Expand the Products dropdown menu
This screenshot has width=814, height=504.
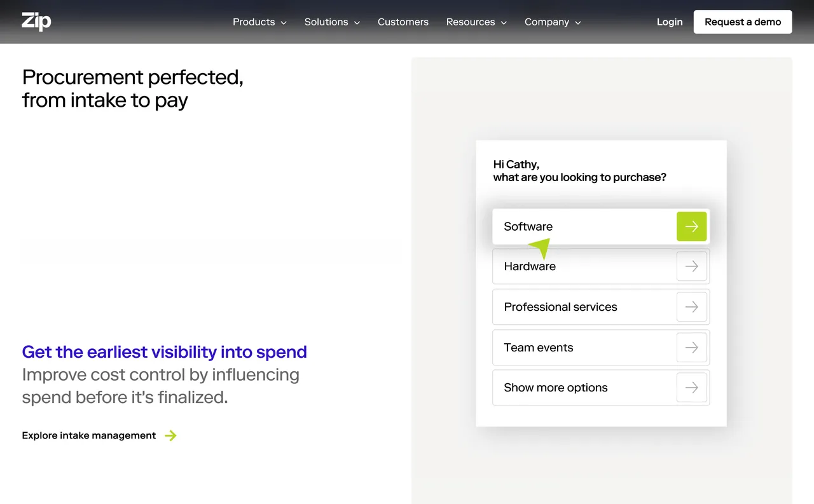[259, 22]
